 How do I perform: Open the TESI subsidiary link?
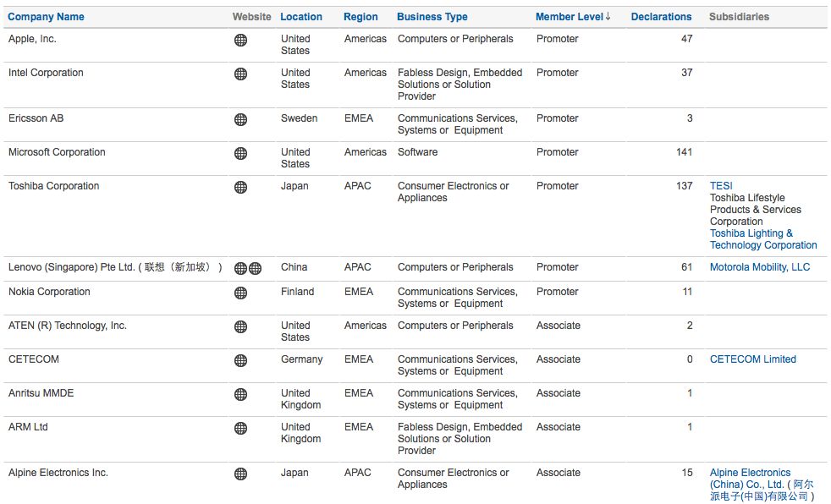click(721, 186)
